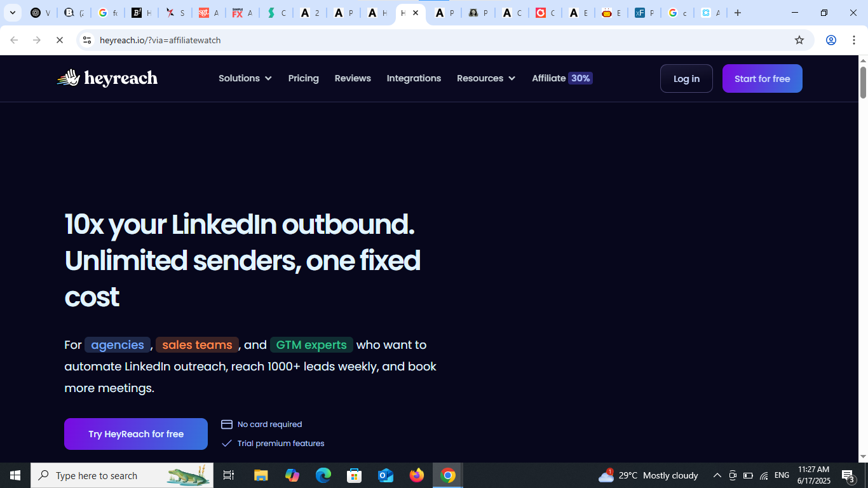Screen dimensions: 868x488
Task: Go to Integrations page
Action: 414,78
